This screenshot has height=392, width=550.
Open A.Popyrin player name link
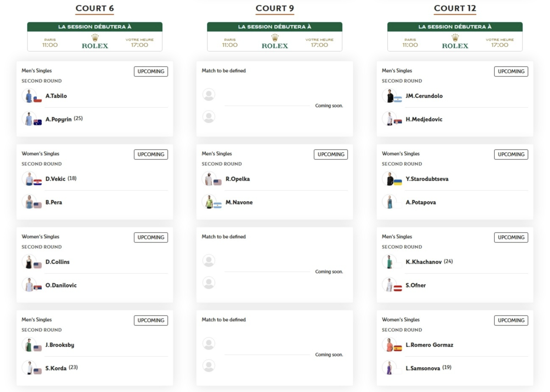point(59,119)
